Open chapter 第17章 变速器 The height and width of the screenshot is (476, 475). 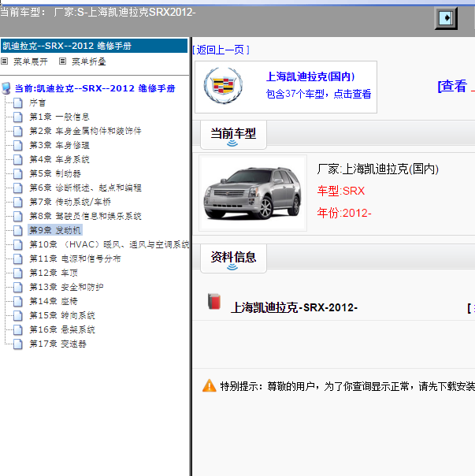[x=58, y=344]
